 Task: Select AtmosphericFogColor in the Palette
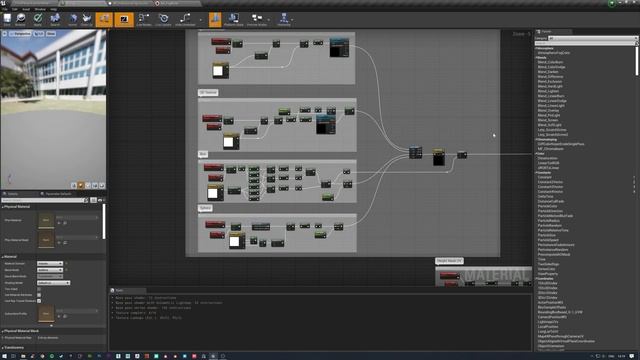(554, 53)
